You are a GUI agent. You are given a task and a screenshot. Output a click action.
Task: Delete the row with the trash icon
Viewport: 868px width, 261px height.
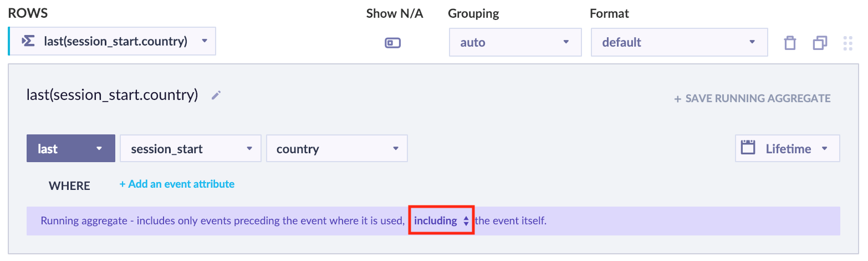790,43
